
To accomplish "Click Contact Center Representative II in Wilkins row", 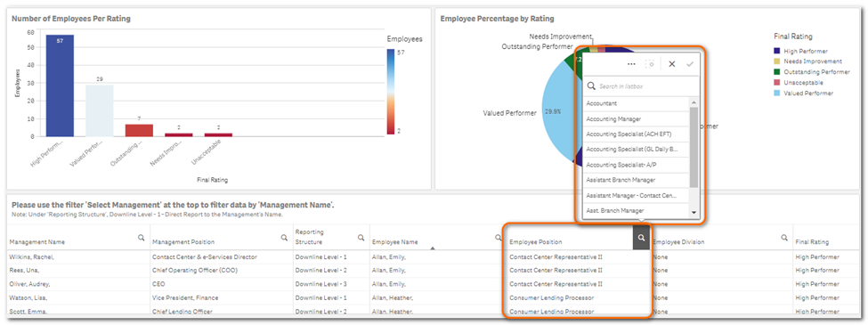I will coord(578,257).
